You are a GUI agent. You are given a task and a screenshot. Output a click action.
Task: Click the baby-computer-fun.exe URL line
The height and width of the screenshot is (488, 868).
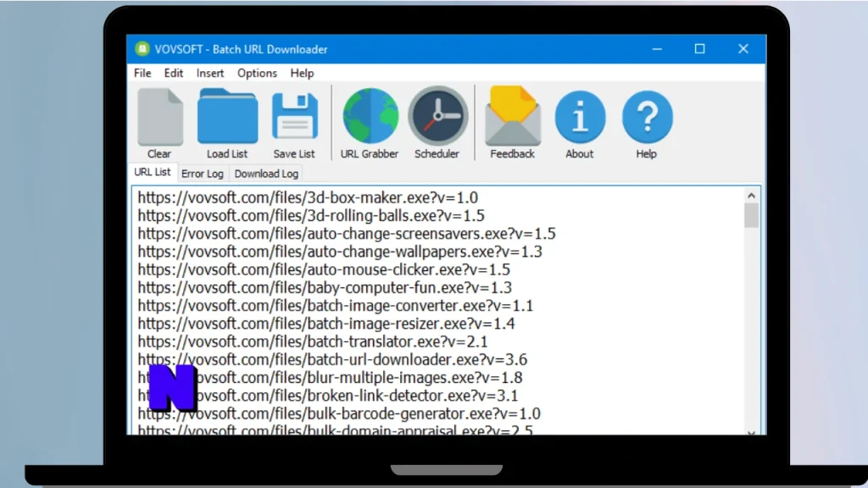click(325, 288)
